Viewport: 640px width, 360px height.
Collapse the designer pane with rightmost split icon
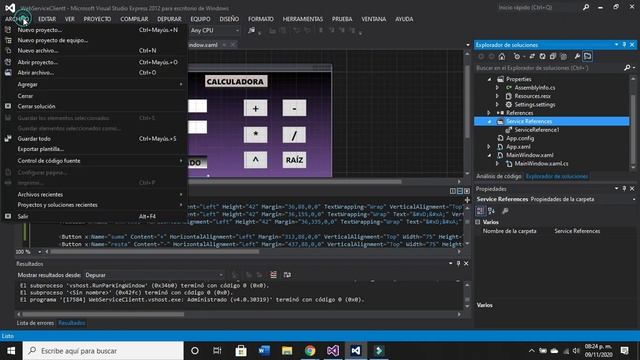[467, 191]
